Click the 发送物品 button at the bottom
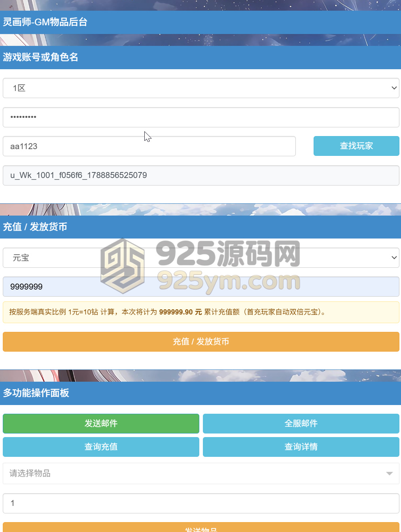Viewport: 401px width, 532px height. [x=201, y=528]
